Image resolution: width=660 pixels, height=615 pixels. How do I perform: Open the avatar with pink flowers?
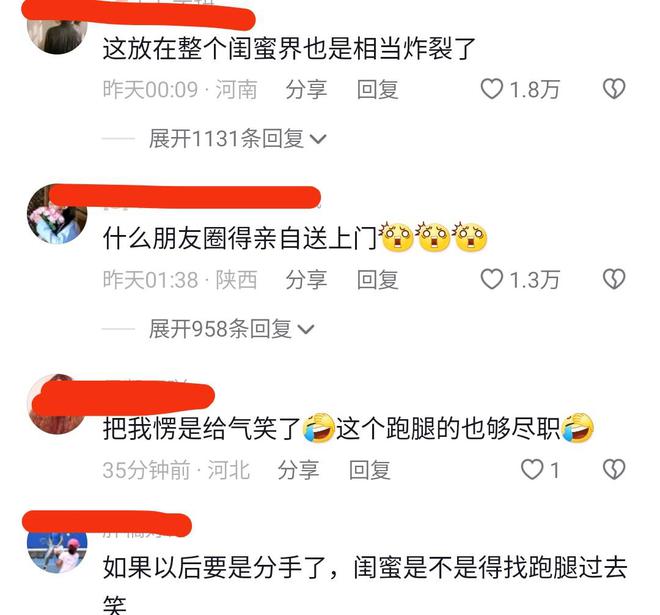pyautogui.click(x=57, y=215)
